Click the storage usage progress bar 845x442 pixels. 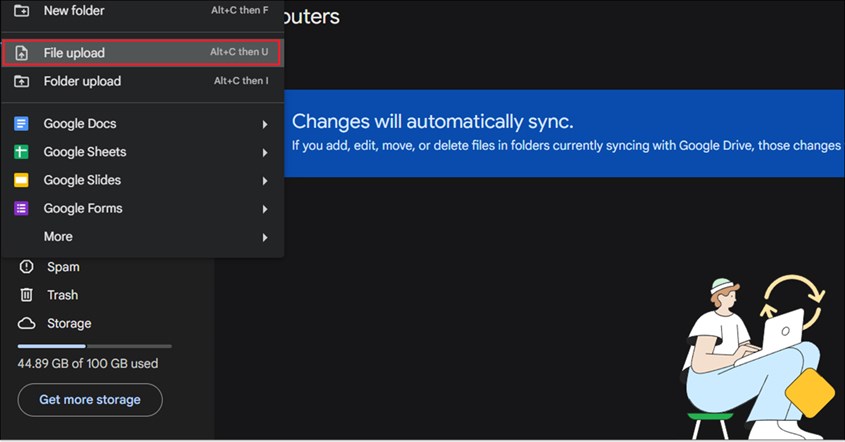click(x=95, y=346)
